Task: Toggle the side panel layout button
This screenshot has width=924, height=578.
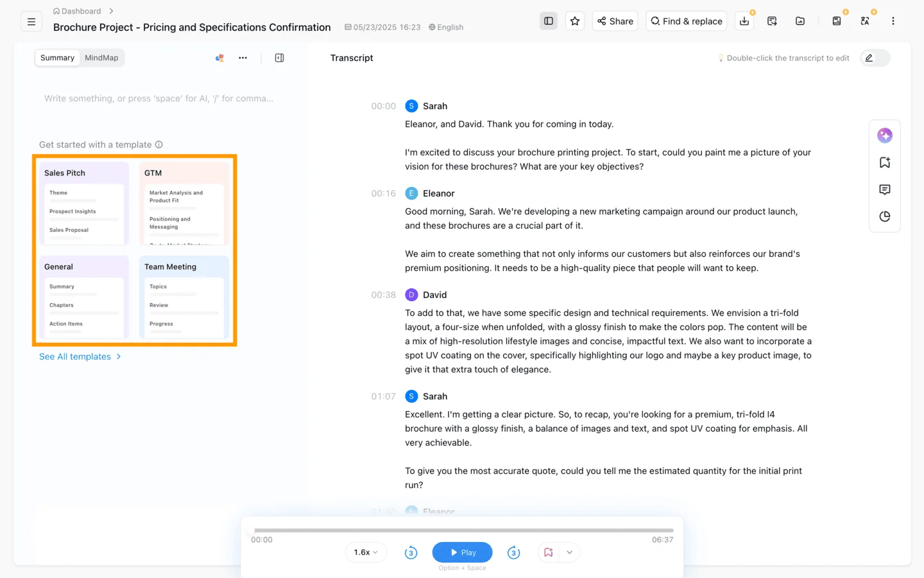Action: pos(549,21)
